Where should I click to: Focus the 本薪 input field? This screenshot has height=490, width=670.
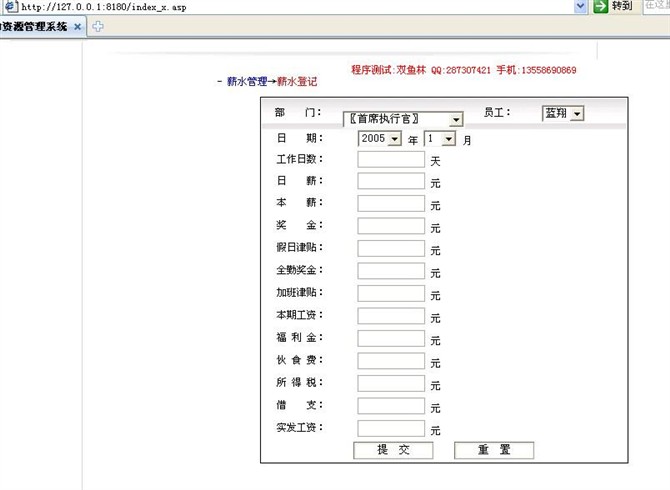tap(391, 203)
